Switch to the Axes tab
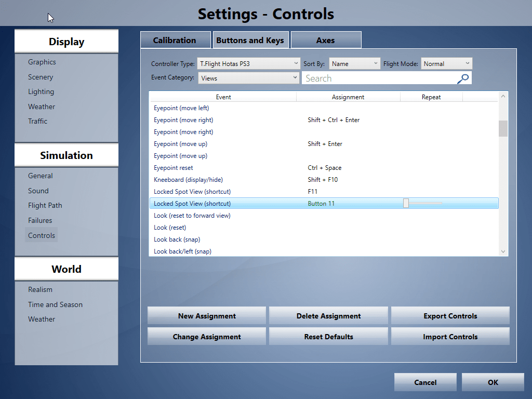This screenshot has width=532, height=399. click(x=326, y=41)
